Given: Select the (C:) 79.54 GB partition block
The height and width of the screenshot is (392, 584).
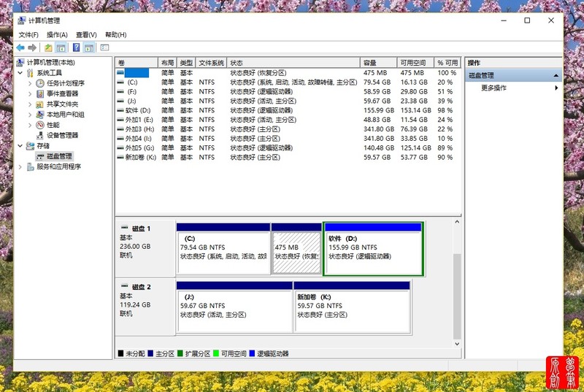Looking at the screenshot, I should pyautogui.click(x=223, y=249).
